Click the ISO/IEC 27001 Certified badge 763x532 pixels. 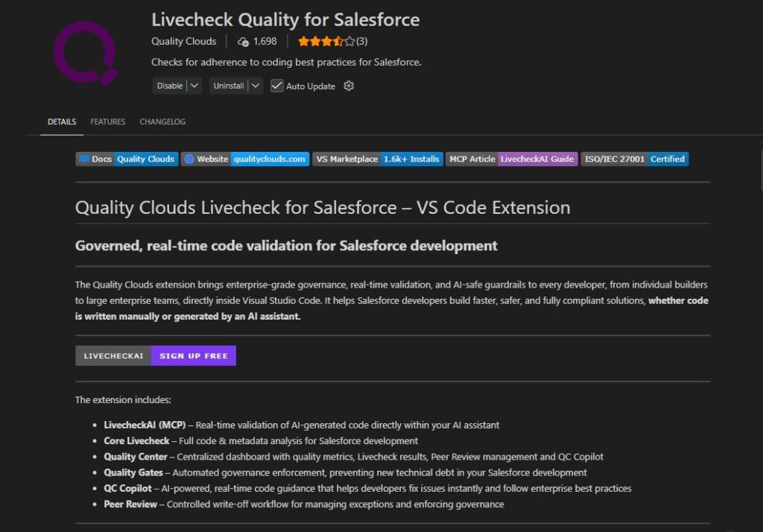[x=634, y=159]
